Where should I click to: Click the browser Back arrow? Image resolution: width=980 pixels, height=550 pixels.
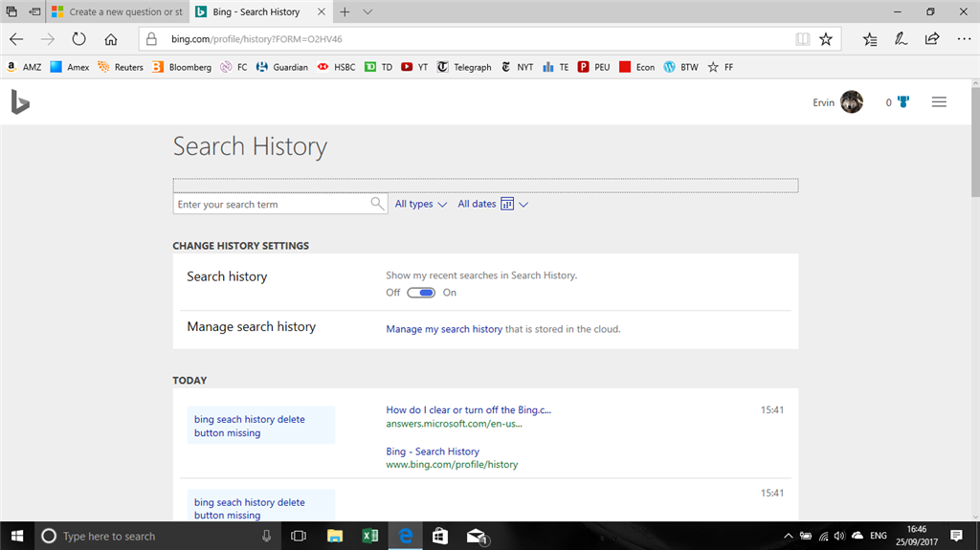[16, 39]
